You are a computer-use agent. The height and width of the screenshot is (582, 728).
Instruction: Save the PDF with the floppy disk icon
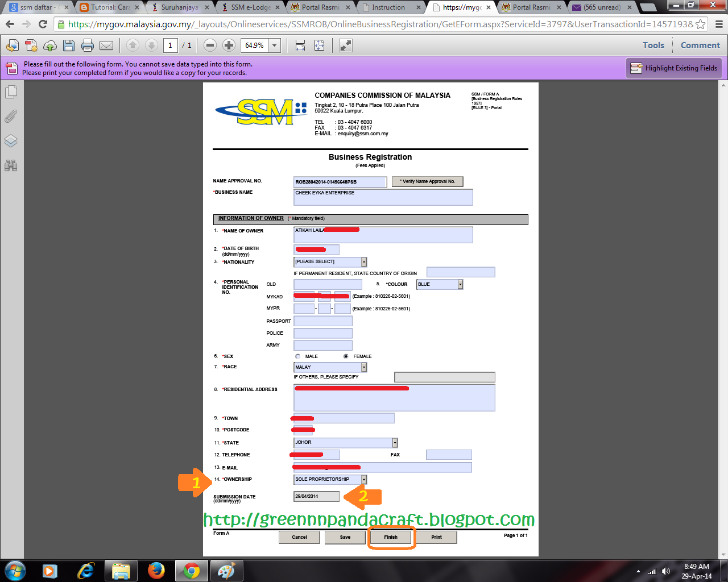tap(68, 45)
